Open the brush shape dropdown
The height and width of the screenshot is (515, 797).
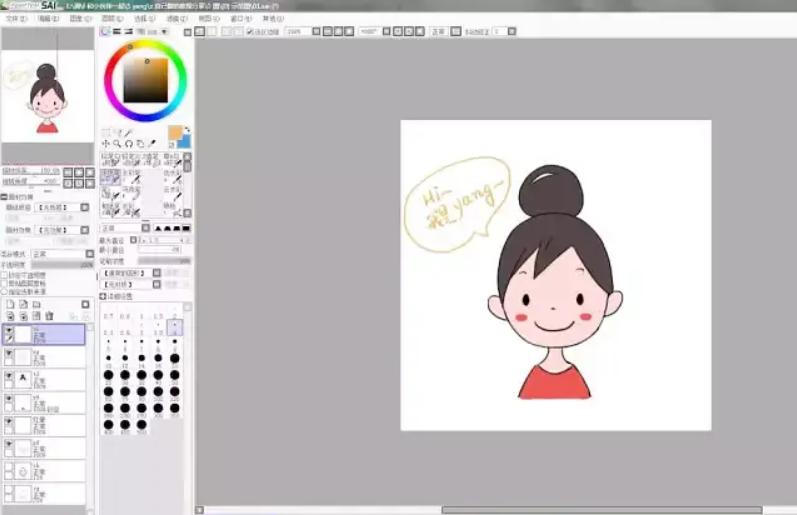pyautogui.click(x=131, y=273)
